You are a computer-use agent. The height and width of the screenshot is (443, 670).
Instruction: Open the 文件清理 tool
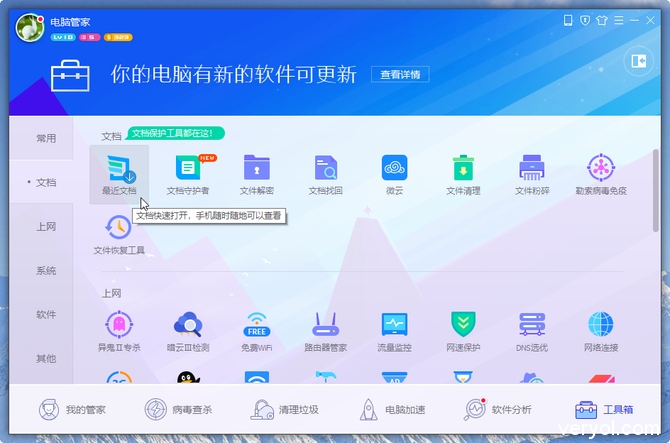pyautogui.click(x=463, y=175)
